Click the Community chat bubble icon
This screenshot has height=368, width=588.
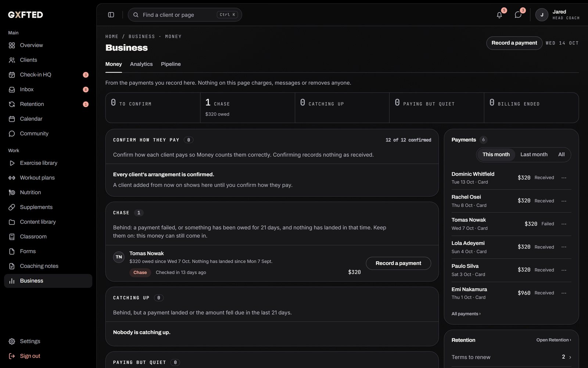point(12,134)
